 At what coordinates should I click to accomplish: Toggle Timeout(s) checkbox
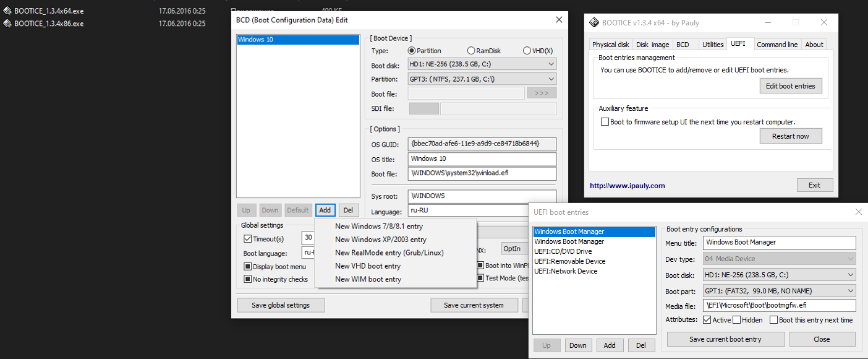point(247,239)
